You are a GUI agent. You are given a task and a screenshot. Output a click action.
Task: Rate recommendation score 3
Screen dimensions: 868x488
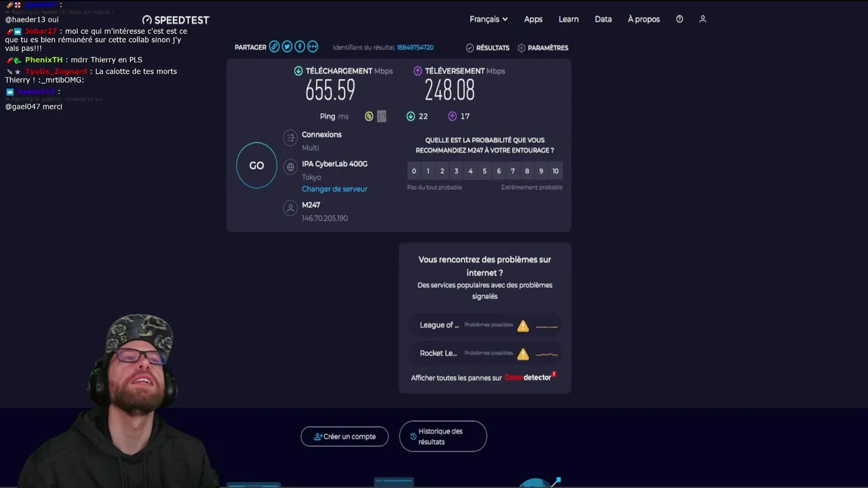tap(456, 171)
